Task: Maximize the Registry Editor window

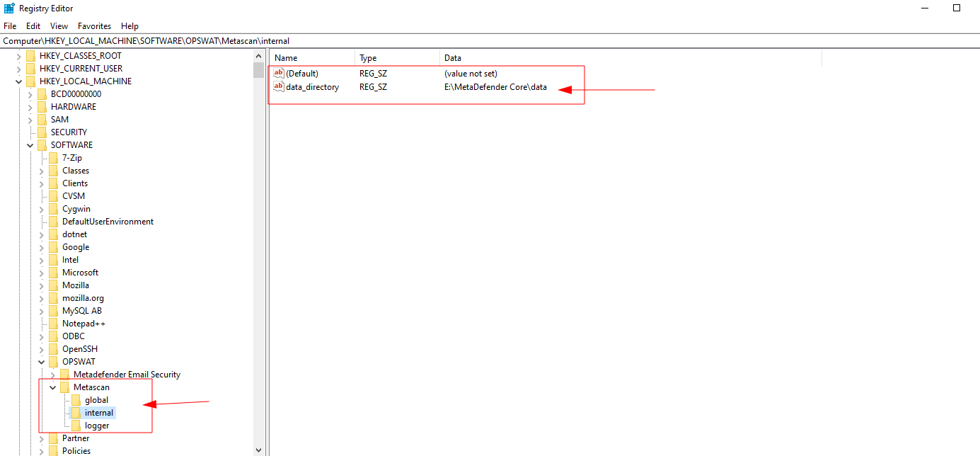Action: 957,8
